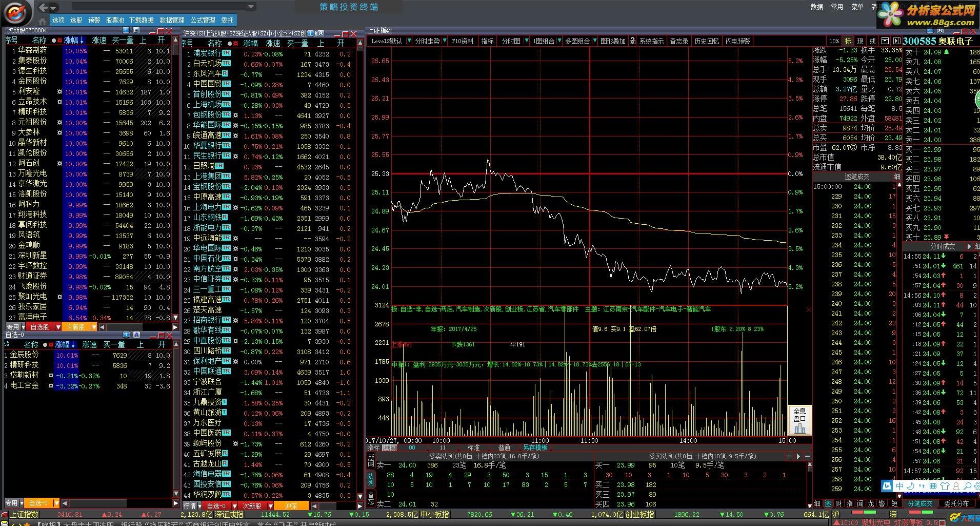Toggle the lock icon in chart toolbar

click(632, 41)
